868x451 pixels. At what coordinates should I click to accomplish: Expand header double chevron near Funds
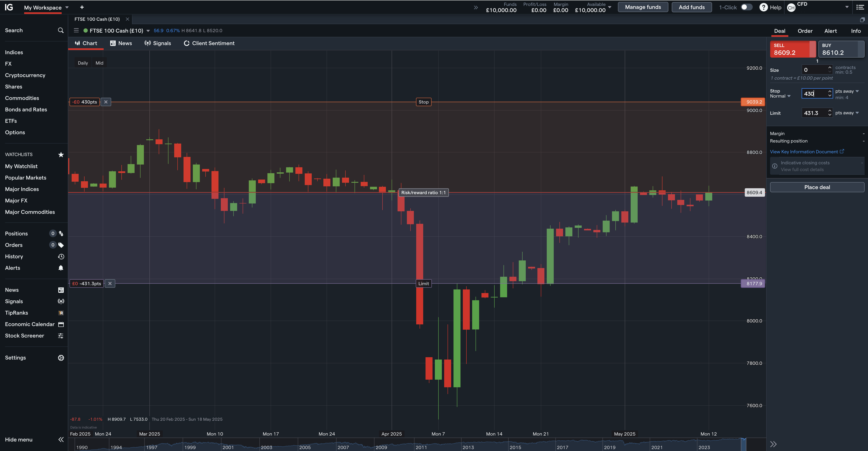click(476, 7)
